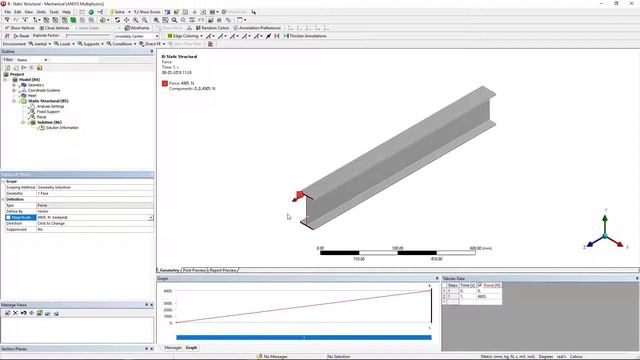Viewport: 640px width, 360px height.
Task: Select Fixed Support in Outline
Action: (x=48, y=111)
